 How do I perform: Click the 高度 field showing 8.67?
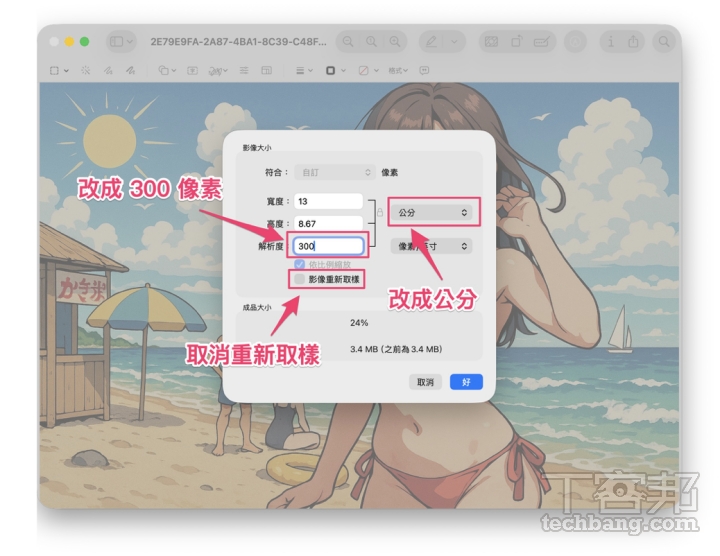(x=328, y=224)
